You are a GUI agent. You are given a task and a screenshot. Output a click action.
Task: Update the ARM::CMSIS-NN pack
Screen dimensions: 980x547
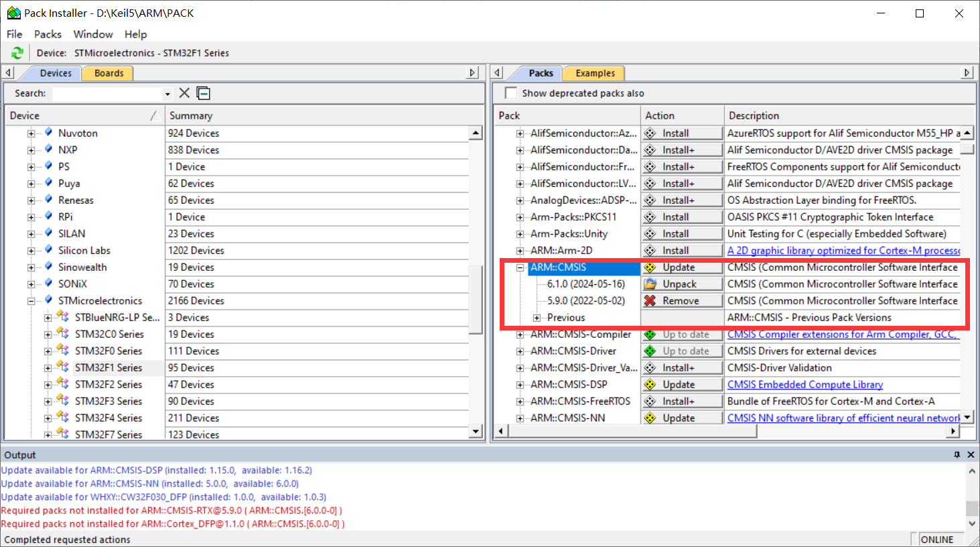(682, 418)
